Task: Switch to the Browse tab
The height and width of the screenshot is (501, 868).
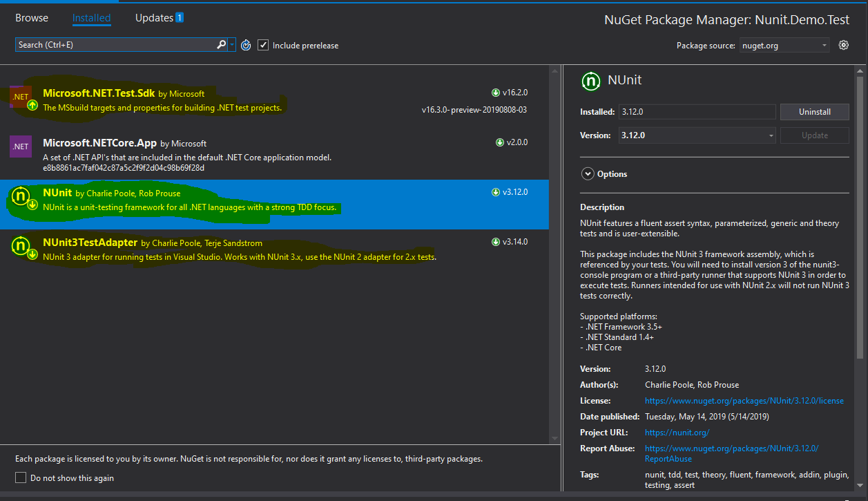Action: coord(32,18)
